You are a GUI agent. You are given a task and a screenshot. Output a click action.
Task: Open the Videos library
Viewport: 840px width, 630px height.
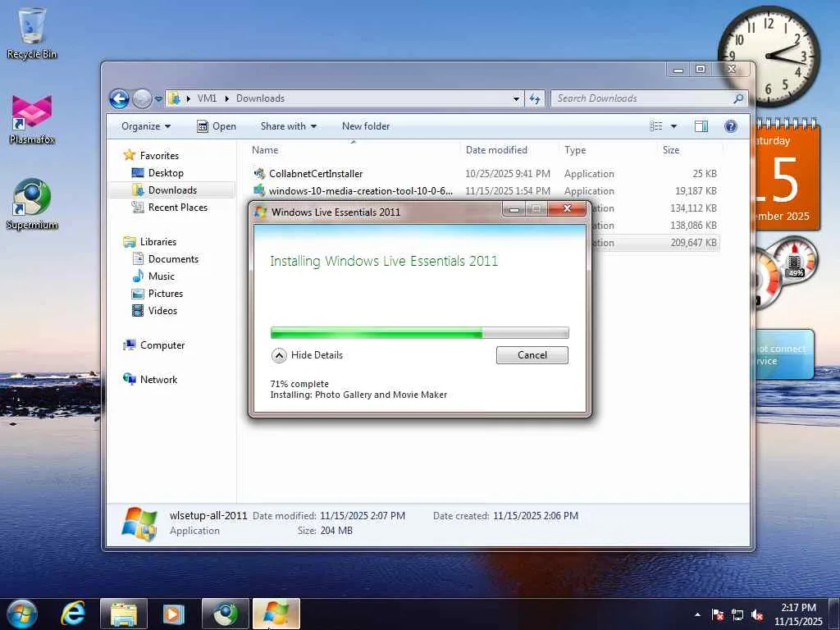click(162, 311)
